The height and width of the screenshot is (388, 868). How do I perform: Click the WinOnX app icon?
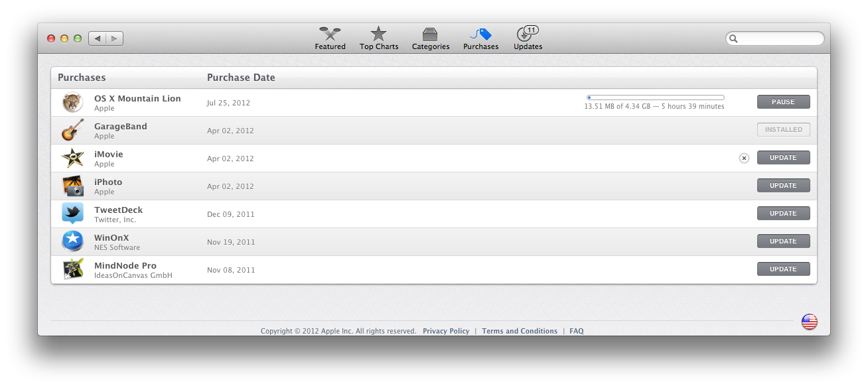72,242
